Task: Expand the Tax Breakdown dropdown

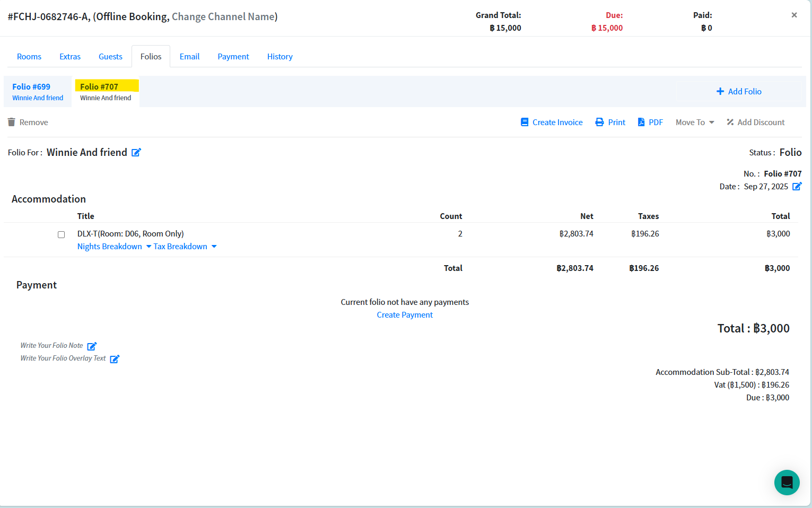Action: point(185,247)
